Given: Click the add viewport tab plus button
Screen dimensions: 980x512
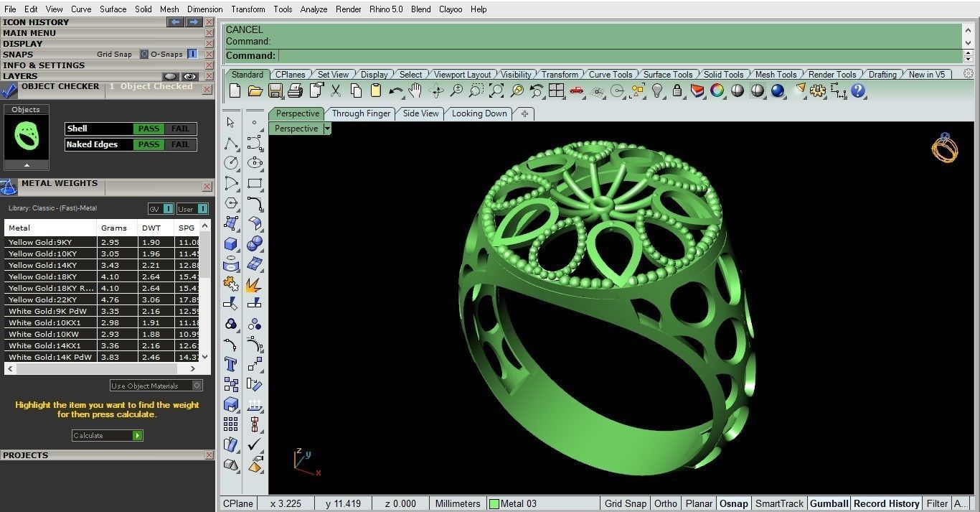Looking at the screenshot, I should tap(524, 113).
